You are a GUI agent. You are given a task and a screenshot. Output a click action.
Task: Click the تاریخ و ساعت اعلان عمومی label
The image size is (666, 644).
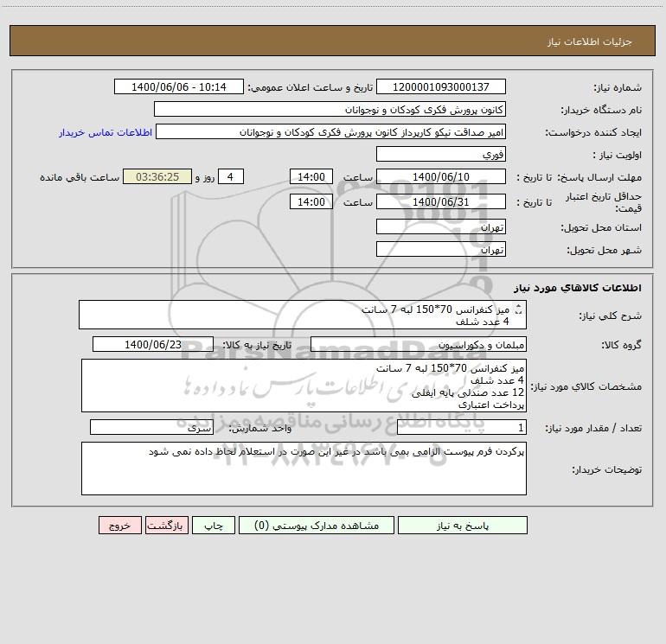(311, 87)
